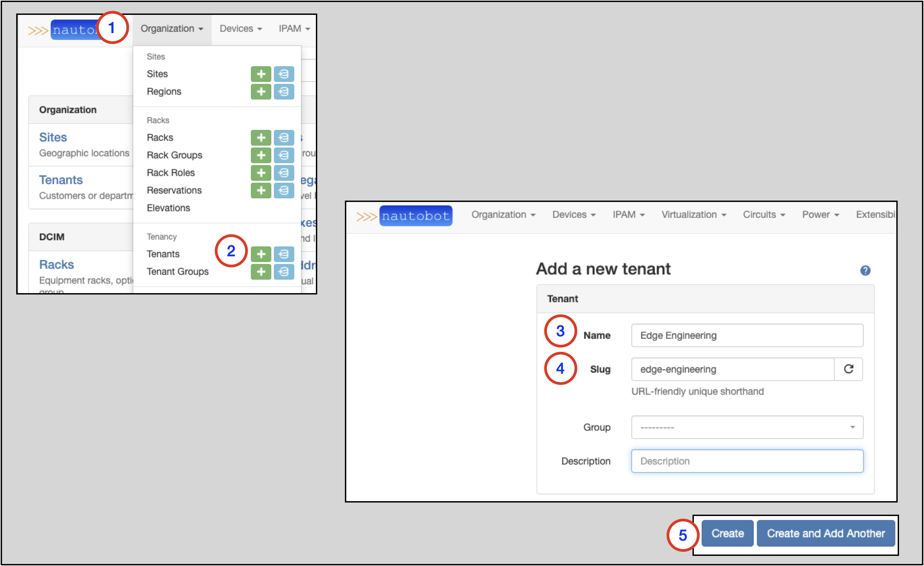Add a new Rack Role using the plus icon

point(262,173)
